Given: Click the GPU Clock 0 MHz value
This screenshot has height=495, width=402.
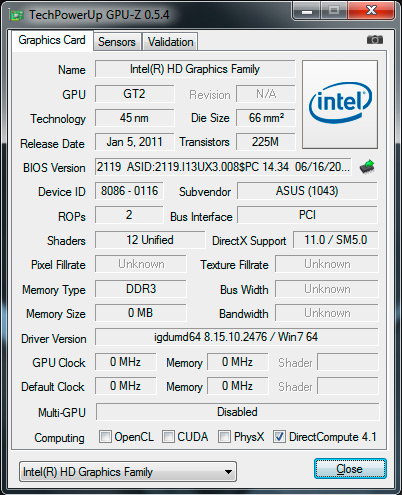Looking at the screenshot, I should pos(125,362).
